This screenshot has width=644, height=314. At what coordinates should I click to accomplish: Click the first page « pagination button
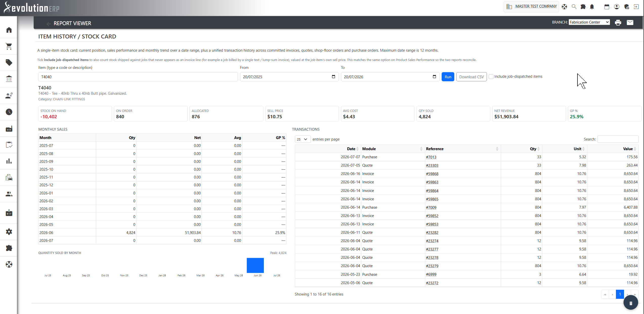point(605,294)
